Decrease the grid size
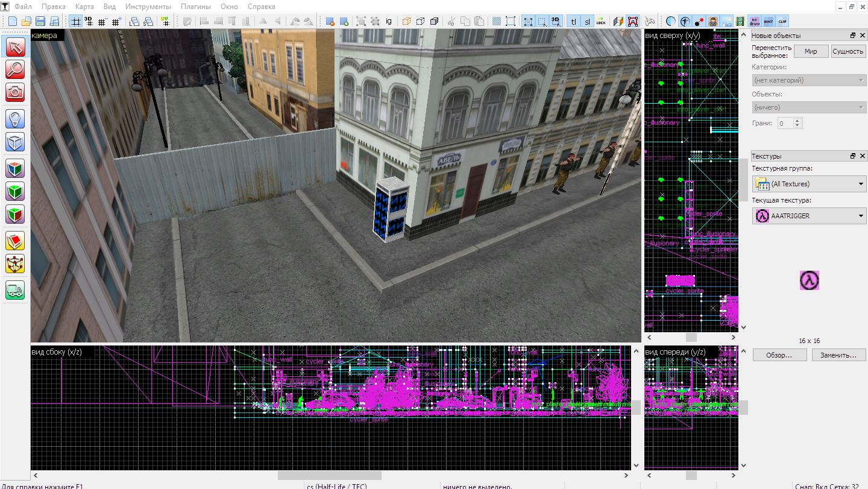This screenshot has height=489, width=868. (102, 21)
